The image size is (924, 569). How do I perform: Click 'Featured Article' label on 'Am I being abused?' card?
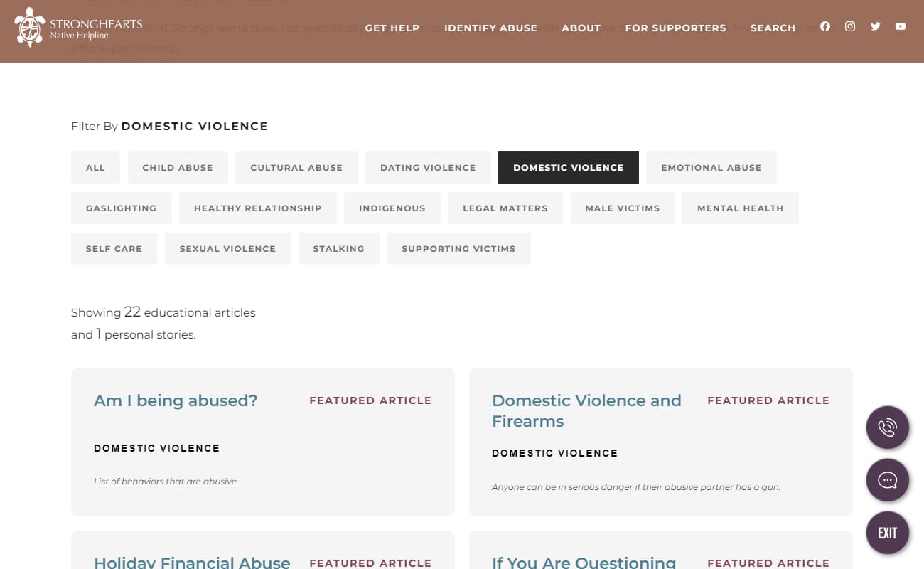point(370,400)
